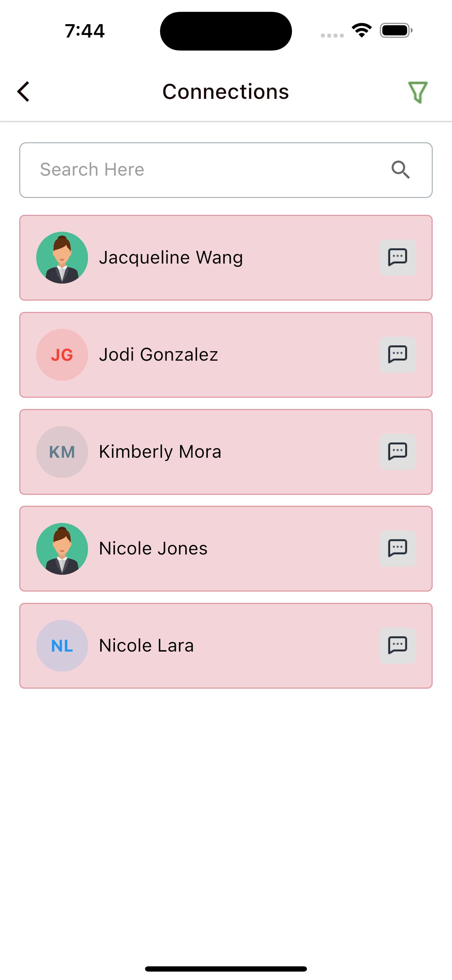Select the Jodi Gonzalez name

[x=158, y=355]
